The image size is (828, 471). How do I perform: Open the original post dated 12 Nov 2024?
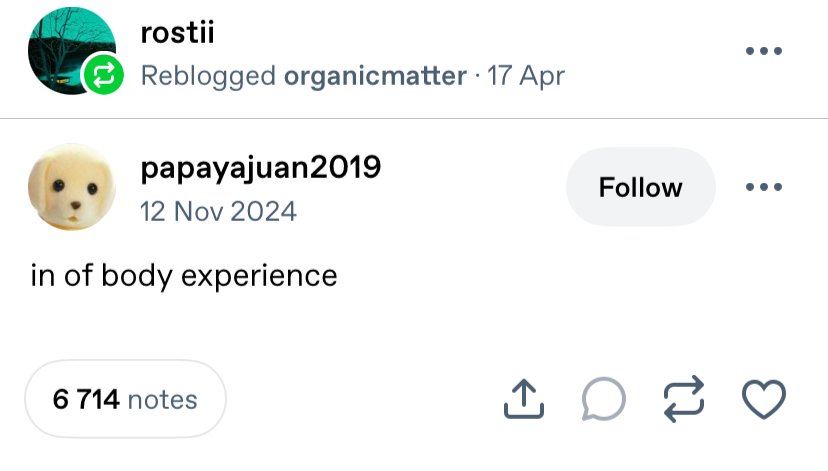[x=219, y=211]
